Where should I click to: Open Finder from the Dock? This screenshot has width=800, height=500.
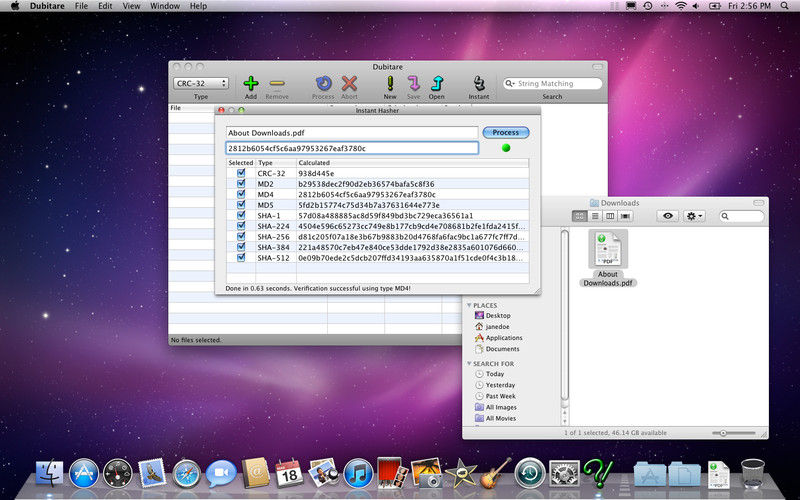point(49,473)
